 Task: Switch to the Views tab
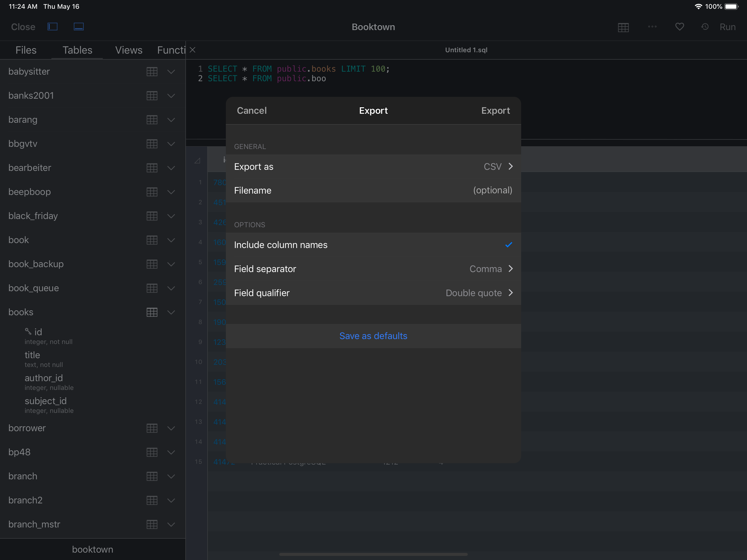click(129, 50)
